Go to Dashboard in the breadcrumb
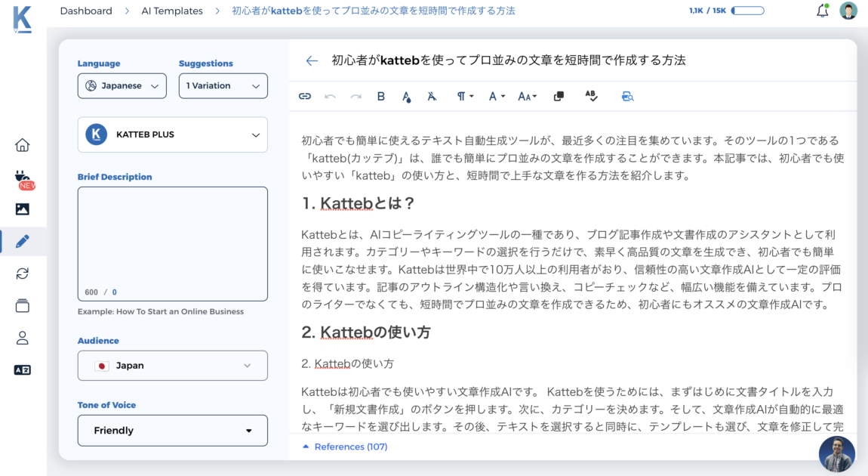868x476 pixels. 86,11
